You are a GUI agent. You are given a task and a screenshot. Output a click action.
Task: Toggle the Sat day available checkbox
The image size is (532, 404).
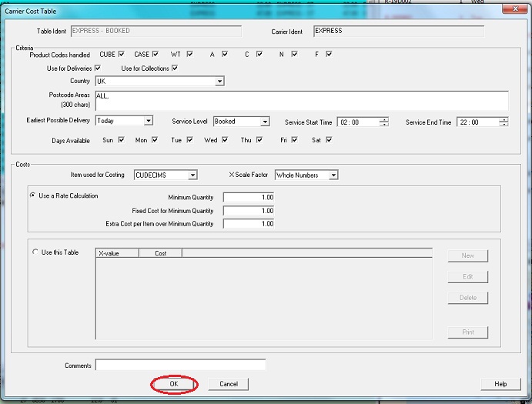(329, 140)
